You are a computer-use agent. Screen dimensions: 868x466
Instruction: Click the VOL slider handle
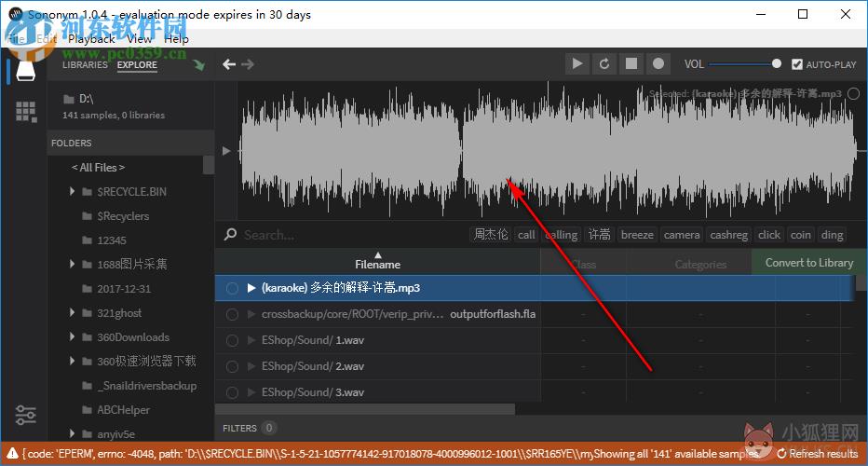(x=777, y=63)
